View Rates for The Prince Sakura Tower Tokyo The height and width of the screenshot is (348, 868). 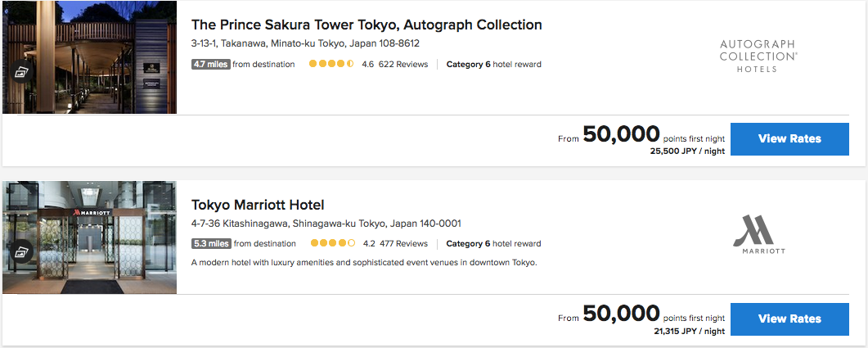tap(789, 139)
